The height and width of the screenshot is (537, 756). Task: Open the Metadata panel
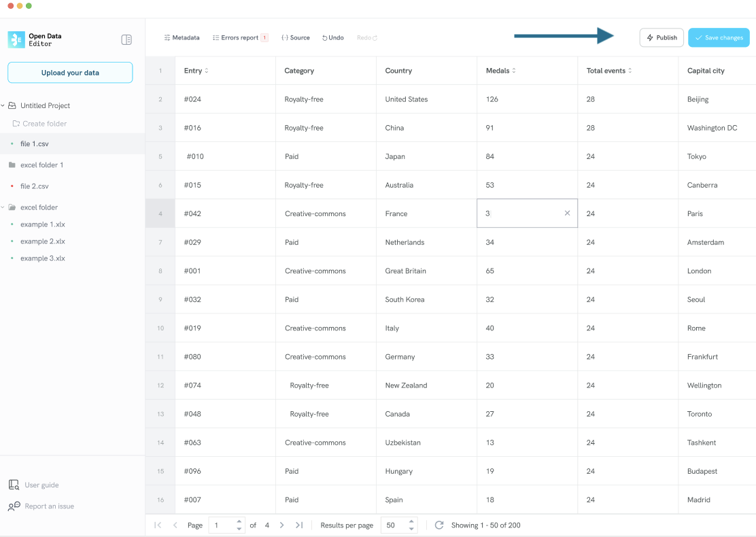click(182, 37)
